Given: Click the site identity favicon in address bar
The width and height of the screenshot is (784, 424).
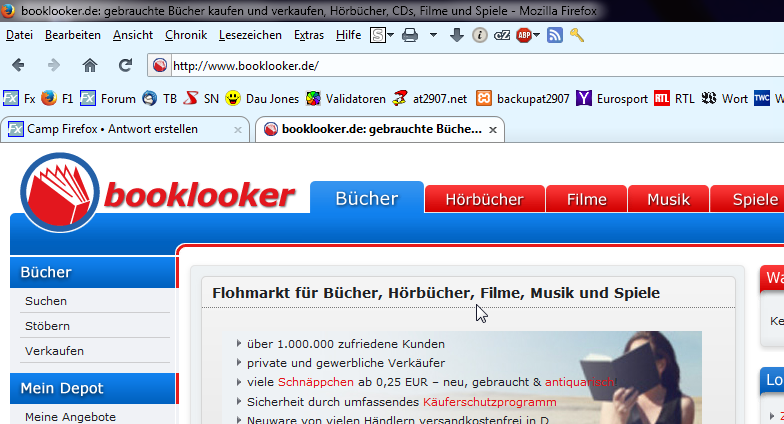Looking at the screenshot, I should (160, 66).
